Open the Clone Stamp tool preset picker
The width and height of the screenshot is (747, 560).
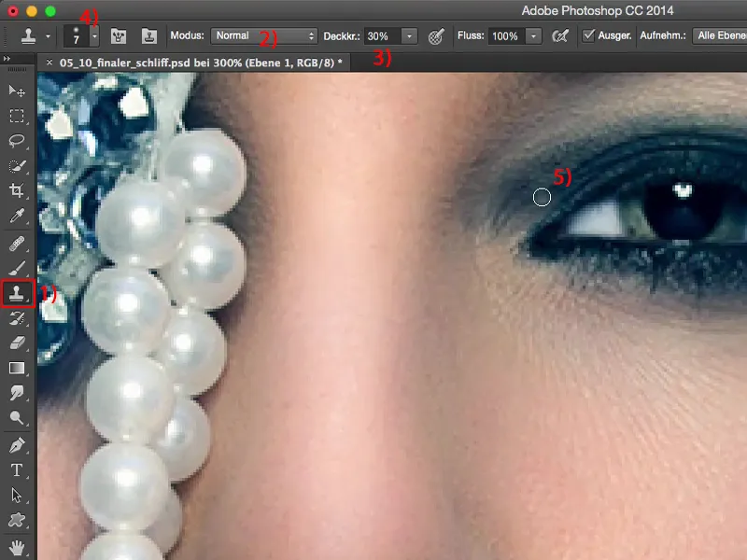[35, 36]
